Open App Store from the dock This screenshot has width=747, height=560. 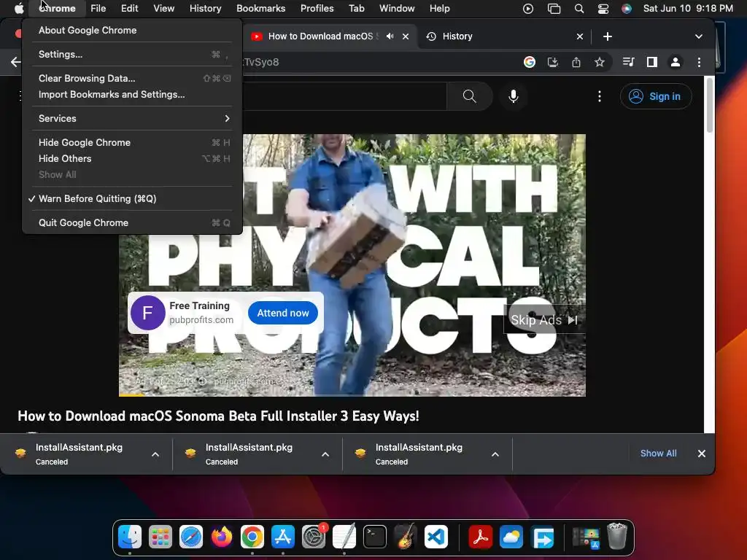[283, 537]
